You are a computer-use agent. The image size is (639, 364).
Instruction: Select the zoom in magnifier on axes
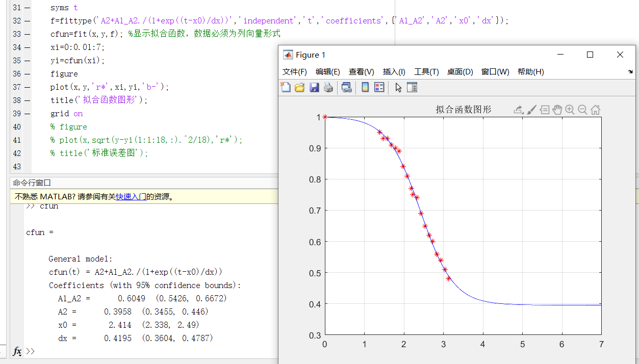click(x=570, y=110)
